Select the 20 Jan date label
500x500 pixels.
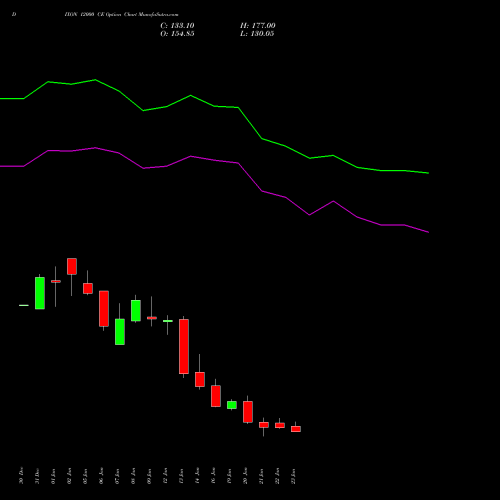(x=245, y=476)
